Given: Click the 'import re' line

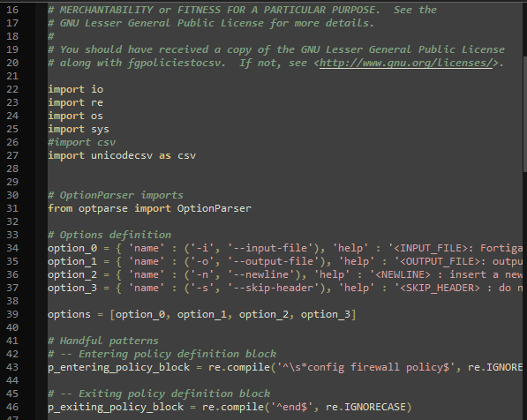Looking at the screenshot, I should 75,102.
